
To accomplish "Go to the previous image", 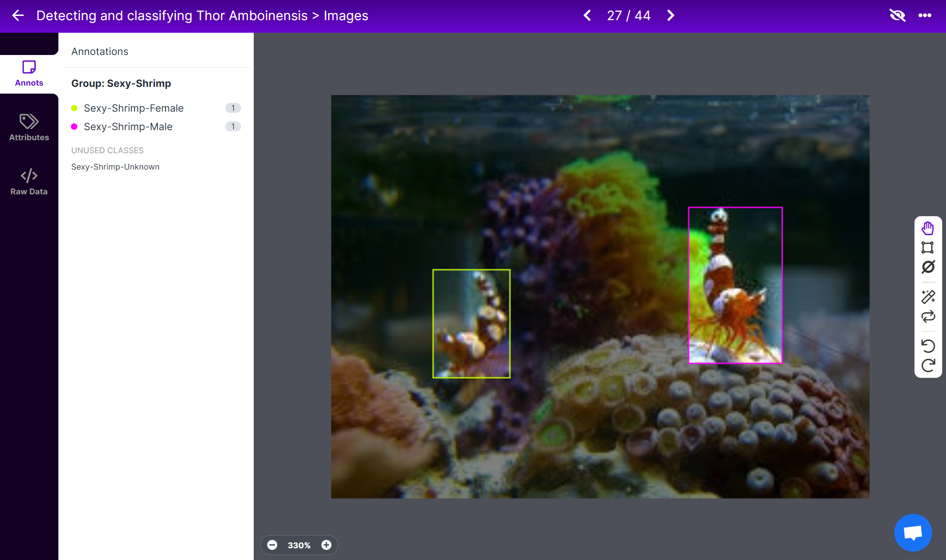I will (587, 16).
